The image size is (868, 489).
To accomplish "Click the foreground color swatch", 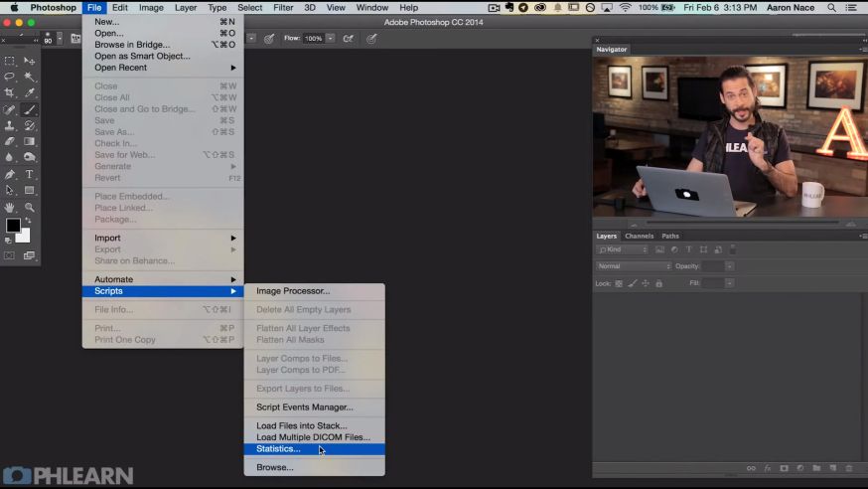I will pyautogui.click(x=13, y=226).
